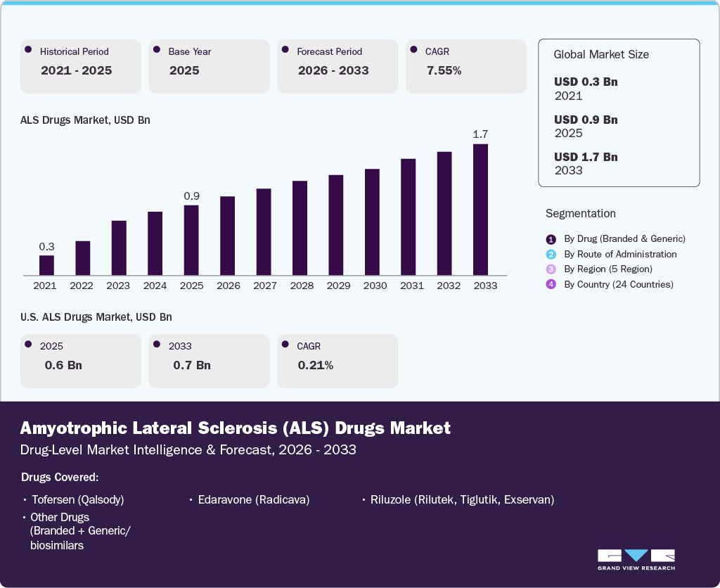Click the 2026 bar in chart
Screen dimensions: 720x588
227,236
